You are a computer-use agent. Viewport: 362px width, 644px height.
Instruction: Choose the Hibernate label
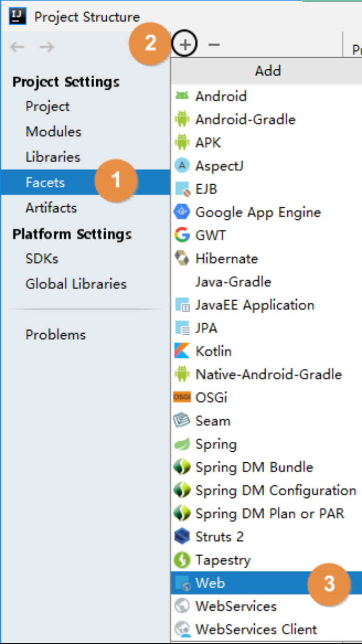227,259
